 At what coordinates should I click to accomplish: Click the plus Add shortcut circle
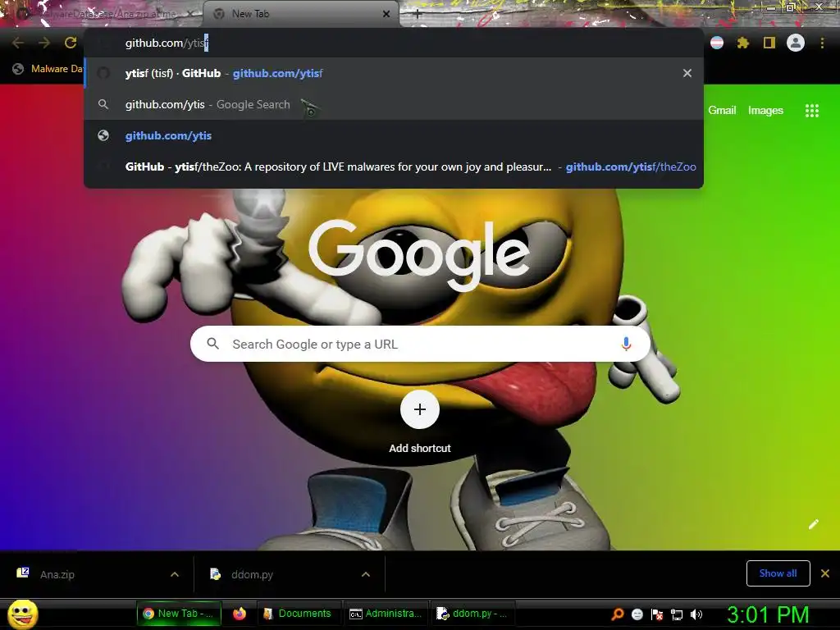point(420,409)
